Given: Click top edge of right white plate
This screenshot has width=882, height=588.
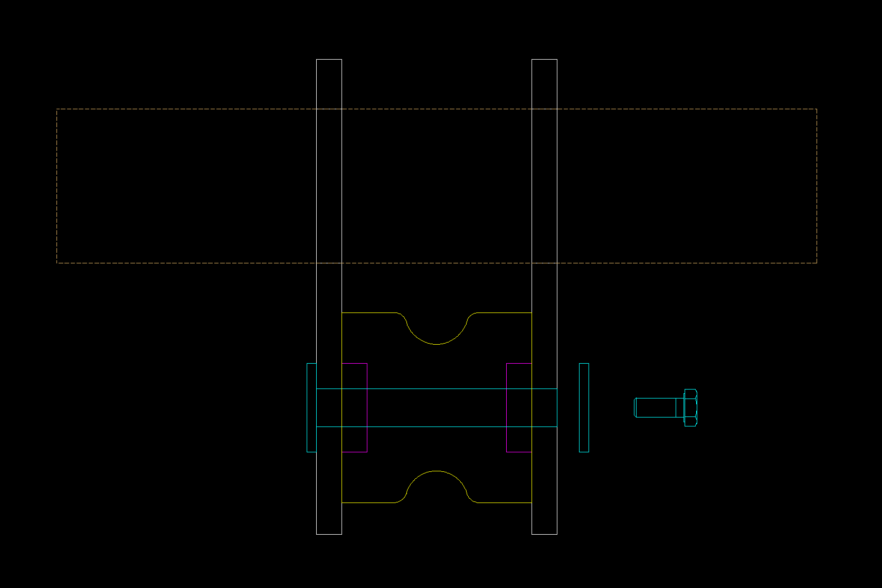Looking at the screenshot, I should (544, 60).
